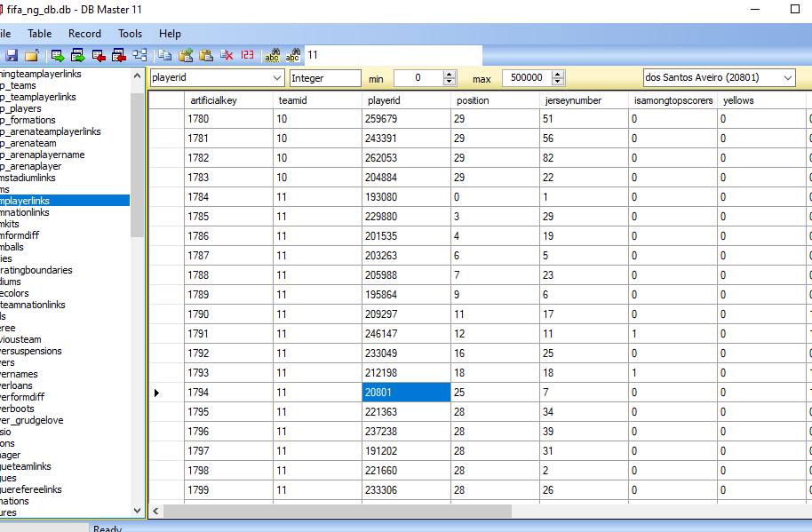Click the min value field showing 0
Screen dimensions: 812x532
(x=418, y=78)
